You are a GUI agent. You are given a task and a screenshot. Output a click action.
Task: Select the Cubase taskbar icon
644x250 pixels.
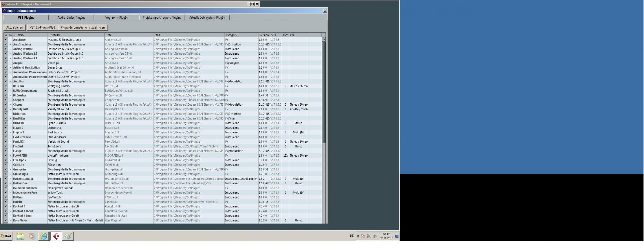[x=56, y=236]
